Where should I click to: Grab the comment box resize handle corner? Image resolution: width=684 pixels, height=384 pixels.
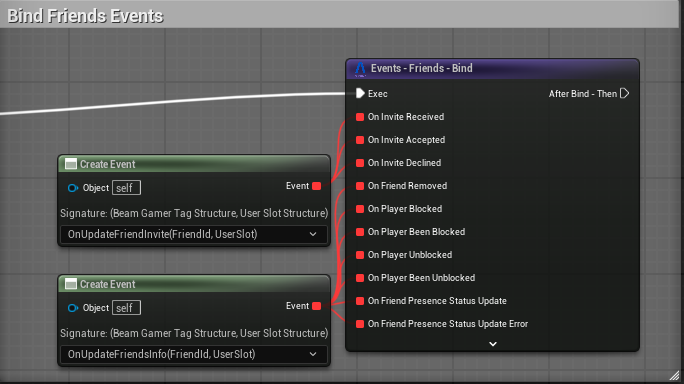click(674, 375)
